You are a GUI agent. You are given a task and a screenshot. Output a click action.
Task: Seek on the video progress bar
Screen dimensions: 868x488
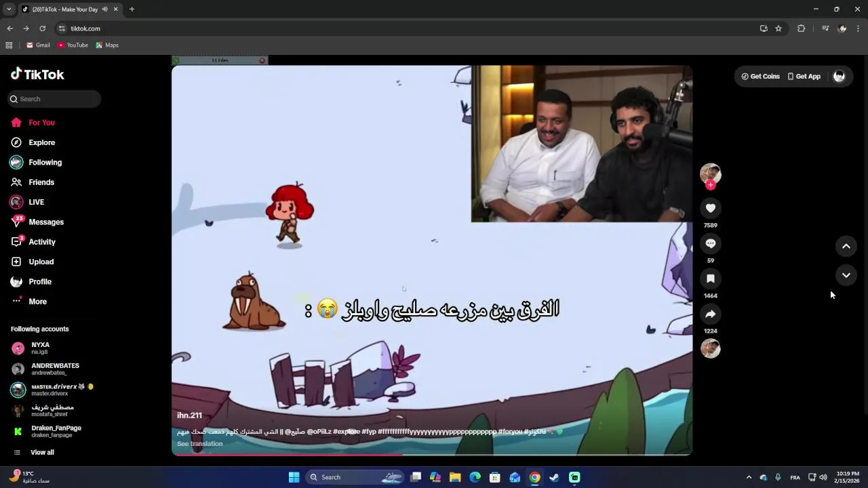(x=432, y=455)
